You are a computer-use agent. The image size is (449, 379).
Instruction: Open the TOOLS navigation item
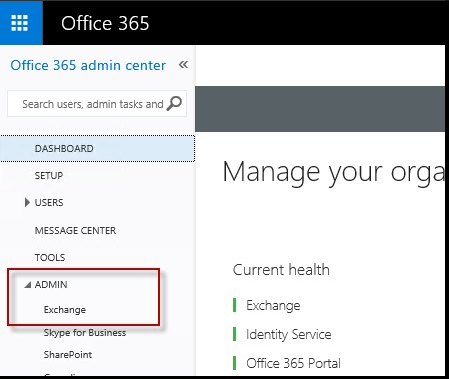(x=50, y=257)
